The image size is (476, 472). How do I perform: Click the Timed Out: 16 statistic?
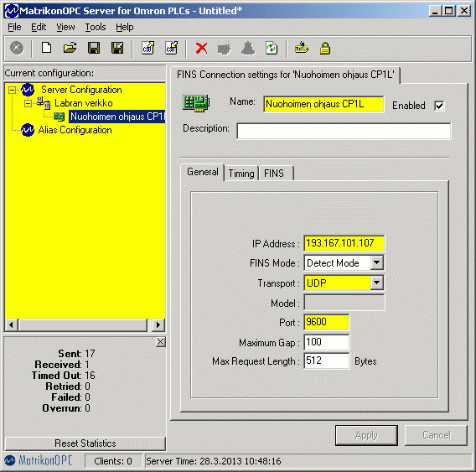[63, 376]
